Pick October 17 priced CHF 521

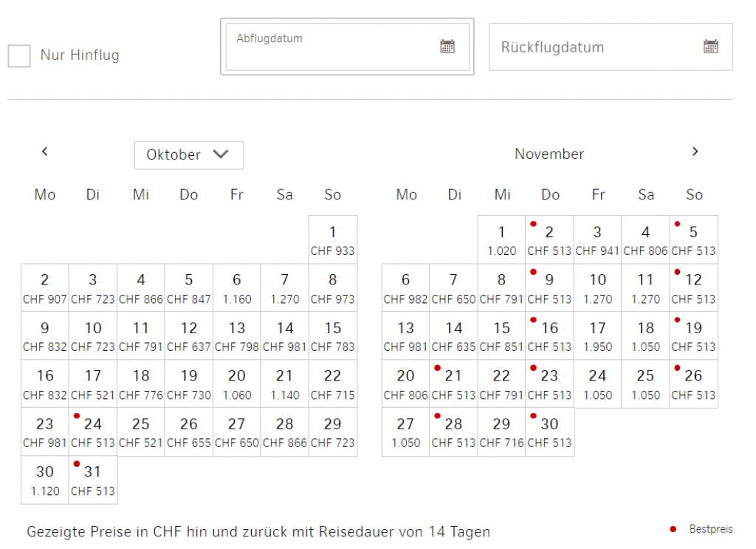[93, 384]
